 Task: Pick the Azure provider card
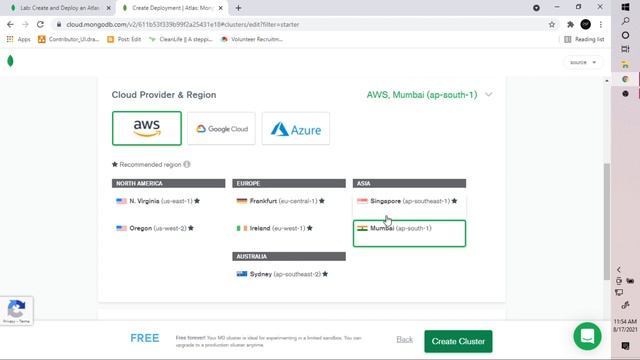point(296,129)
